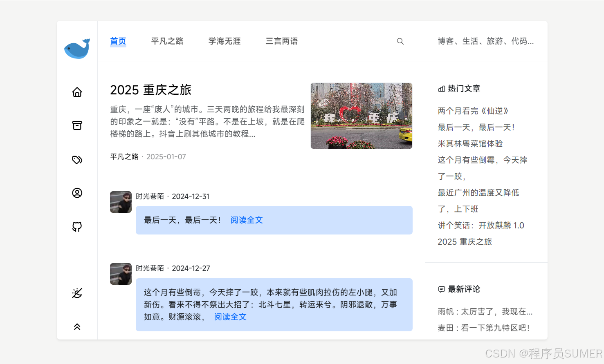Open hot article 这个月有些倒霉,今天摔了一跤

click(x=483, y=168)
